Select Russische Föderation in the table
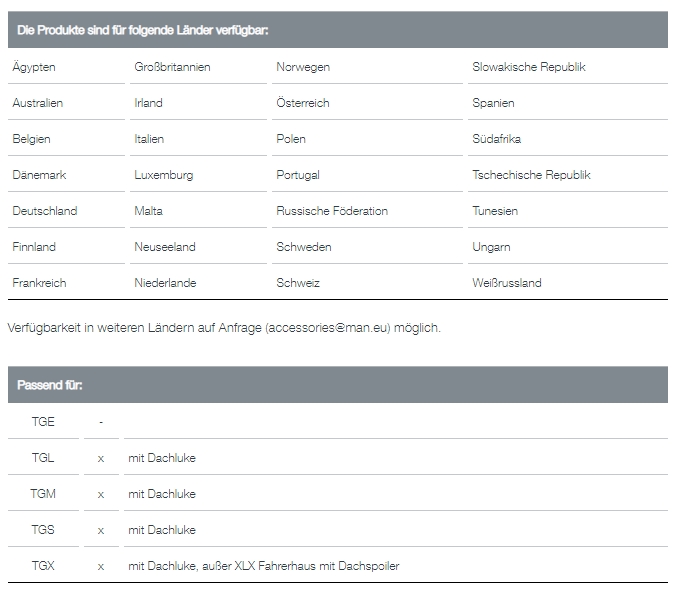The image size is (690, 591). tap(332, 211)
